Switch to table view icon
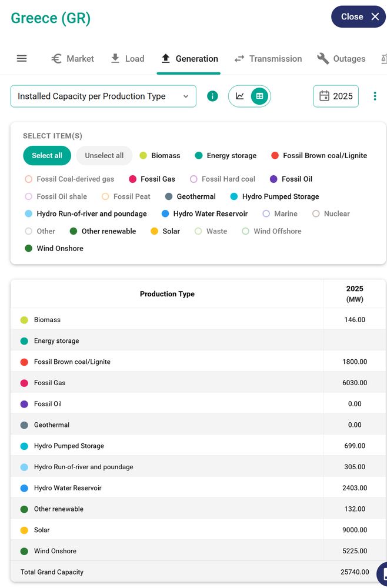387x588 pixels. click(x=259, y=96)
